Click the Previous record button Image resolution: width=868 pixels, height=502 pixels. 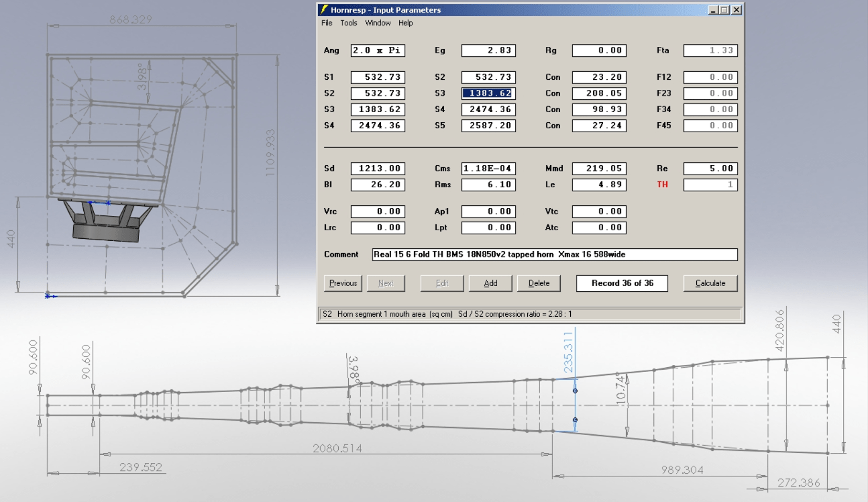pos(343,283)
